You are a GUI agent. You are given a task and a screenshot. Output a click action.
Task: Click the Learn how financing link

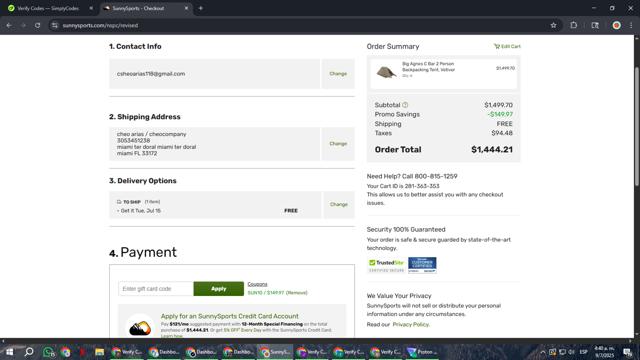pos(171,336)
